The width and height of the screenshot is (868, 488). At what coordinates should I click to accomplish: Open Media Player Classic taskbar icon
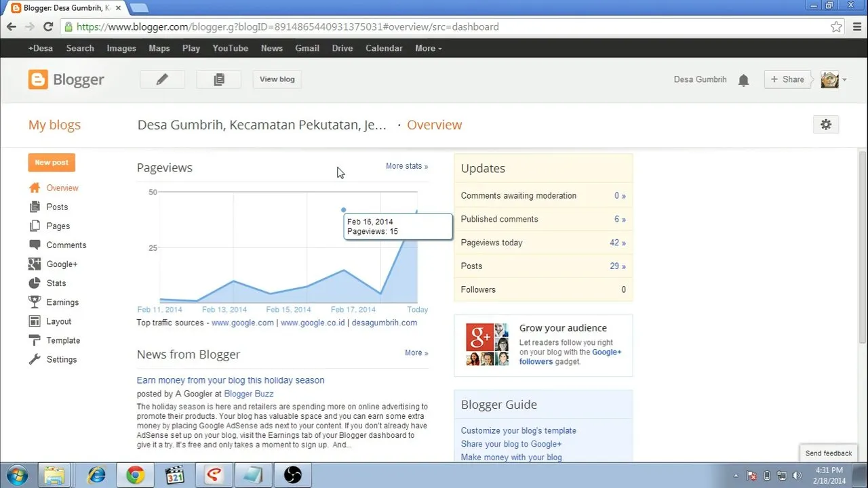click(x=175, y=475)
